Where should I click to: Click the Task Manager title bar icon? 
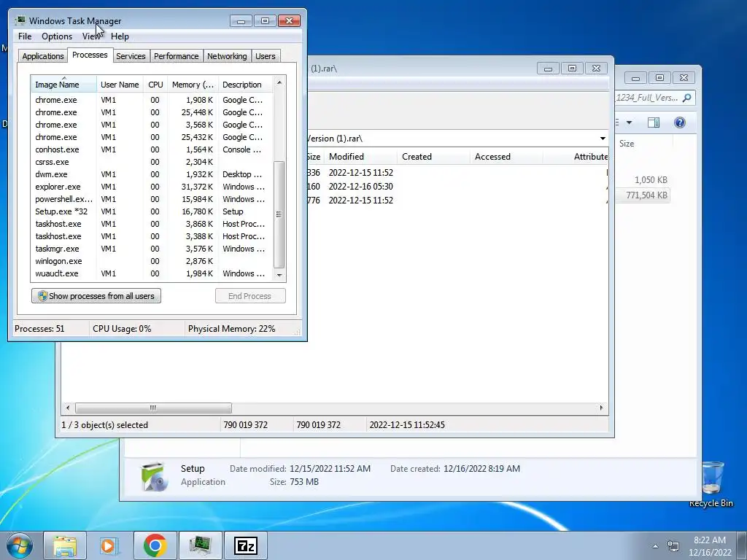coord(20,20)
